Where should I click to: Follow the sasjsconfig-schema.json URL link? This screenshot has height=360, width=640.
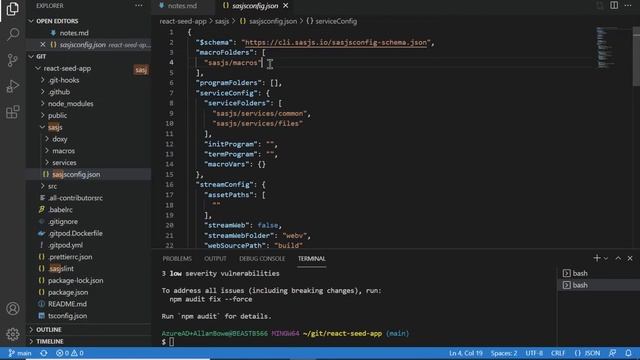[336, 42]
